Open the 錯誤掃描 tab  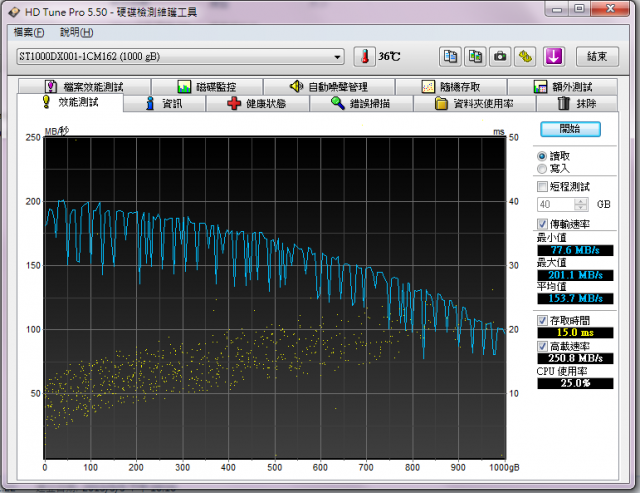click(361, 103)
